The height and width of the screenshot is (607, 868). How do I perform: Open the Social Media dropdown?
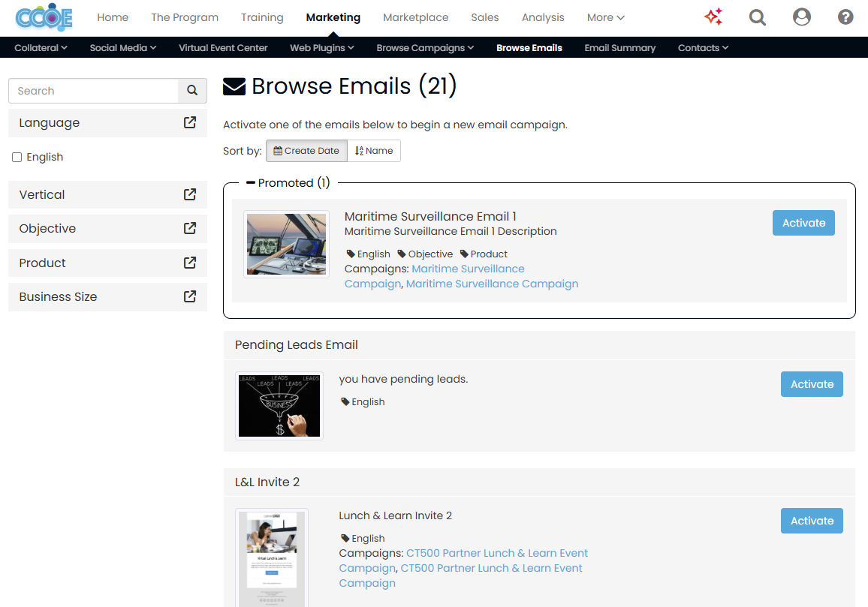click(x=123, y=47)
